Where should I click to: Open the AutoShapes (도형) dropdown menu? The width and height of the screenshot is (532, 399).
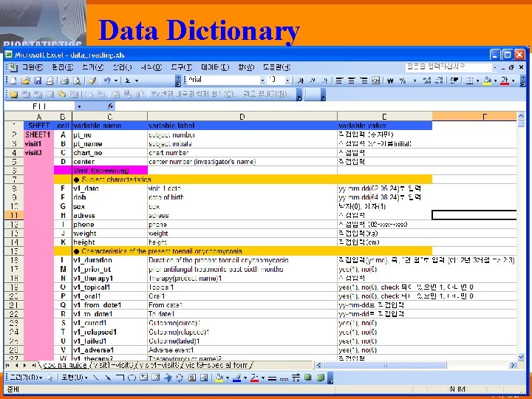click(75, 378)
